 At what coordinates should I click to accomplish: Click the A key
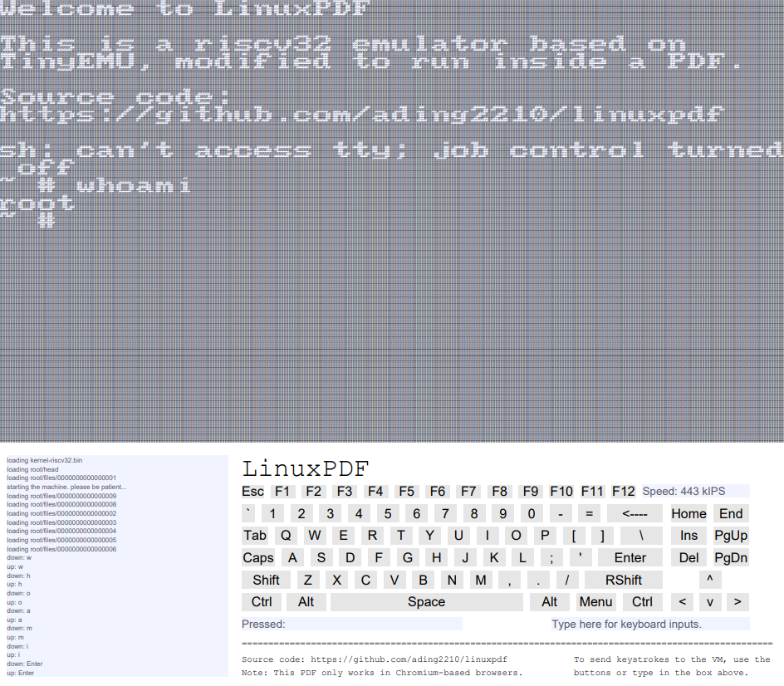point(292,557)
